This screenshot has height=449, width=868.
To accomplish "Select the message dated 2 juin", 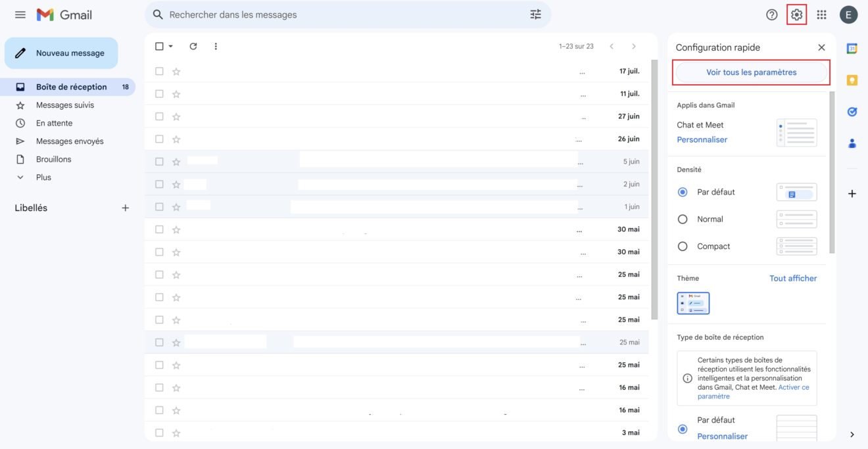I will coord(159,184).
